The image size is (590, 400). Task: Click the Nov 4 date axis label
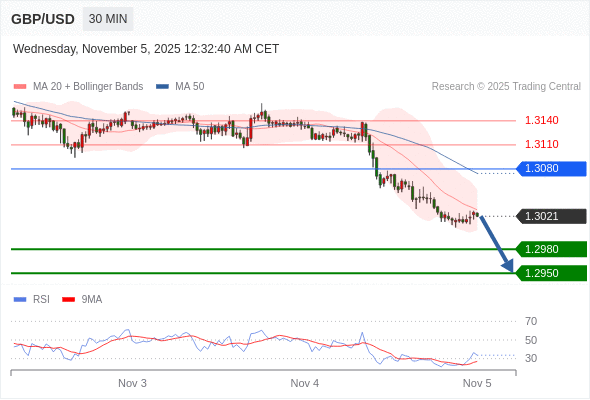304,383
